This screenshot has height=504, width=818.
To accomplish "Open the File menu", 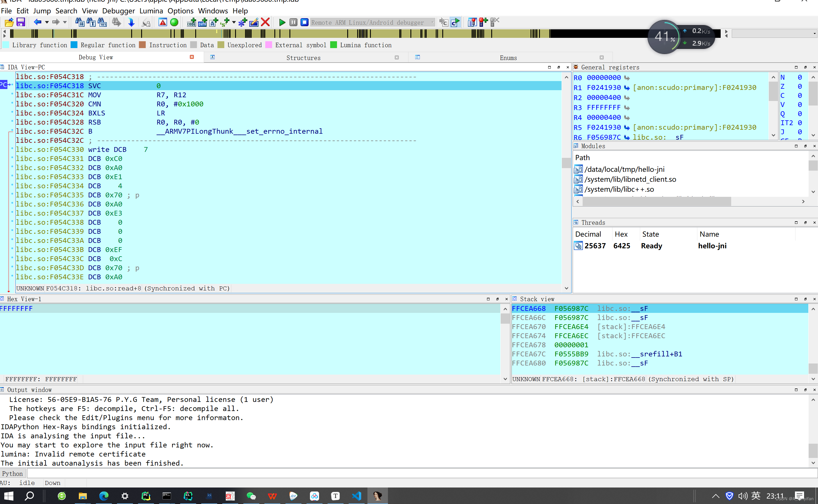I will pyautogui.click(x=6, y=11).
